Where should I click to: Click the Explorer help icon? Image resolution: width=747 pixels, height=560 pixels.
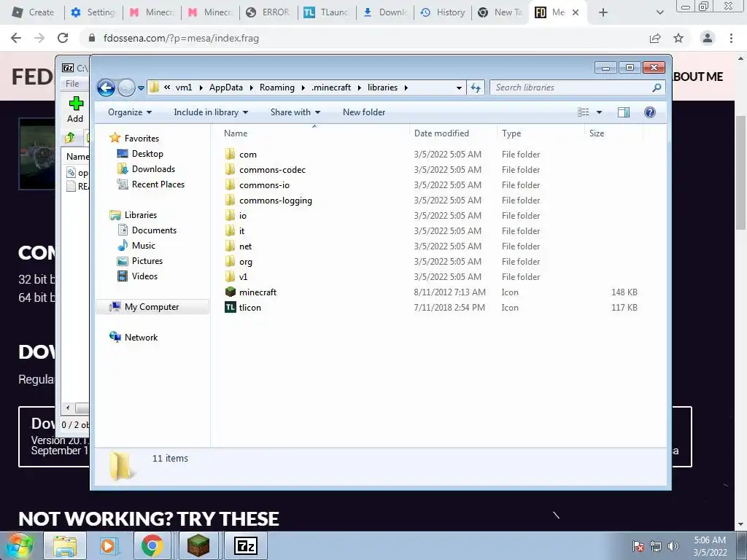pos(650,112)
